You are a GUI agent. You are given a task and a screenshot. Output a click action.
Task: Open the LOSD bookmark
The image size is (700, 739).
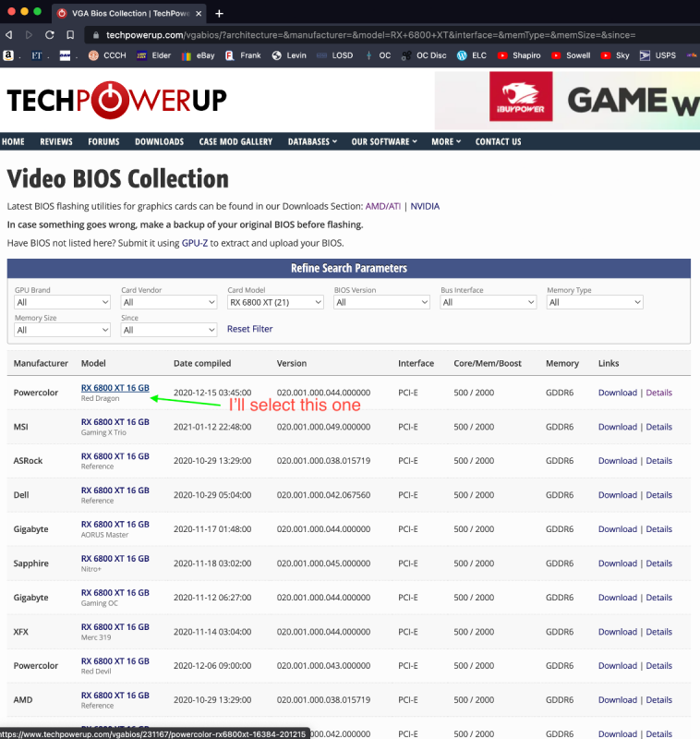[x=335, y=55]
